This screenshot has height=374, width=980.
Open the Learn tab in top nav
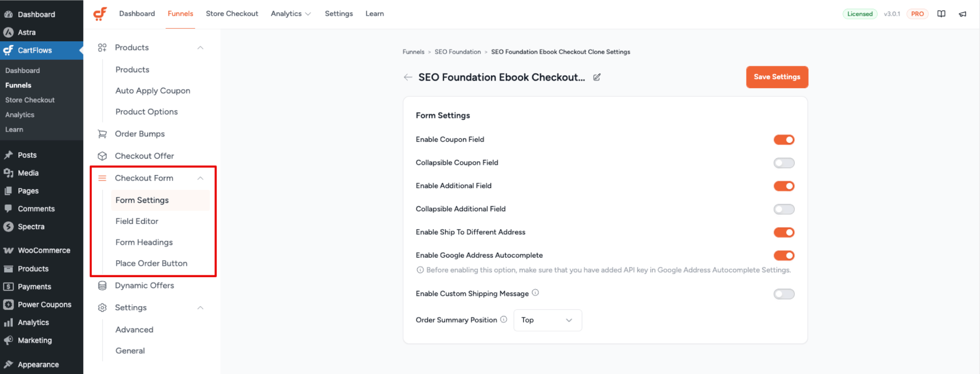coord(375,14)
